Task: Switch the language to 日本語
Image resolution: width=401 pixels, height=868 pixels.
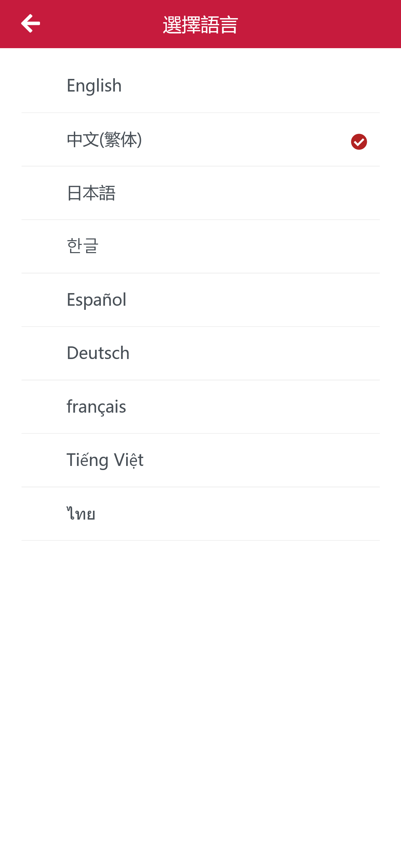Action: tap(91, 193)
